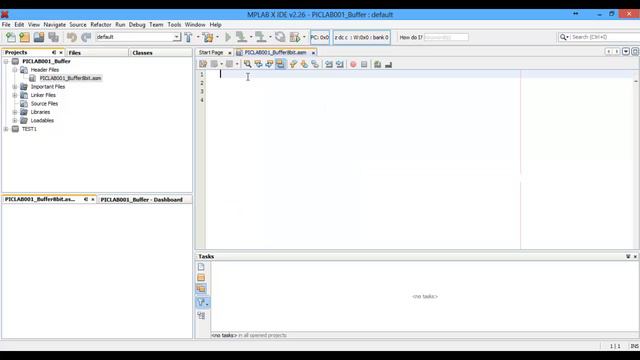The image size is (640, 360).
Task: Click the red Start Macro Recording icon
Action: pyautogui.click(x=353, y=64)
